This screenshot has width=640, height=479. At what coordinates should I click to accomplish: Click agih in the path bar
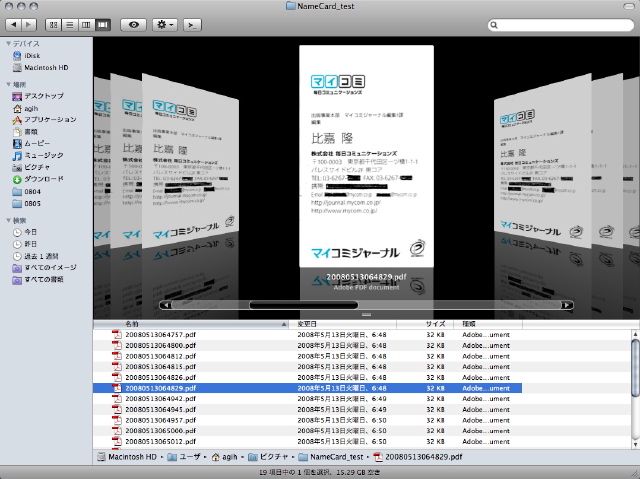click(224, 457)
